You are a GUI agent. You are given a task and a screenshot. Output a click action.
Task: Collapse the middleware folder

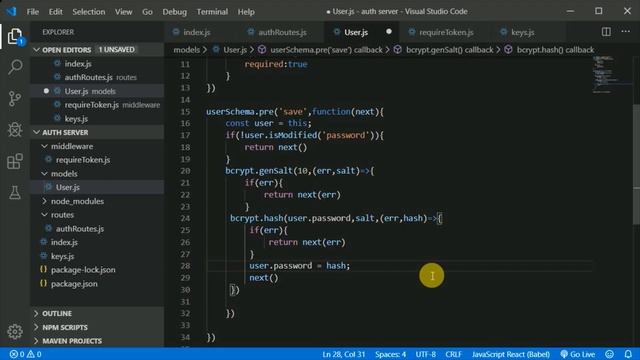[97, 146]
